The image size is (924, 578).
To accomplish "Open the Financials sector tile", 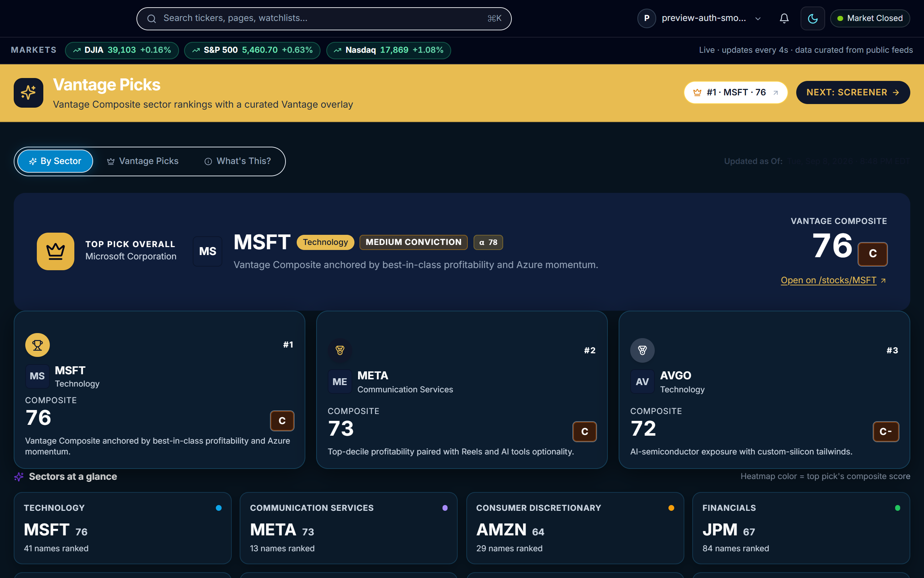I will tap(801, 528).
